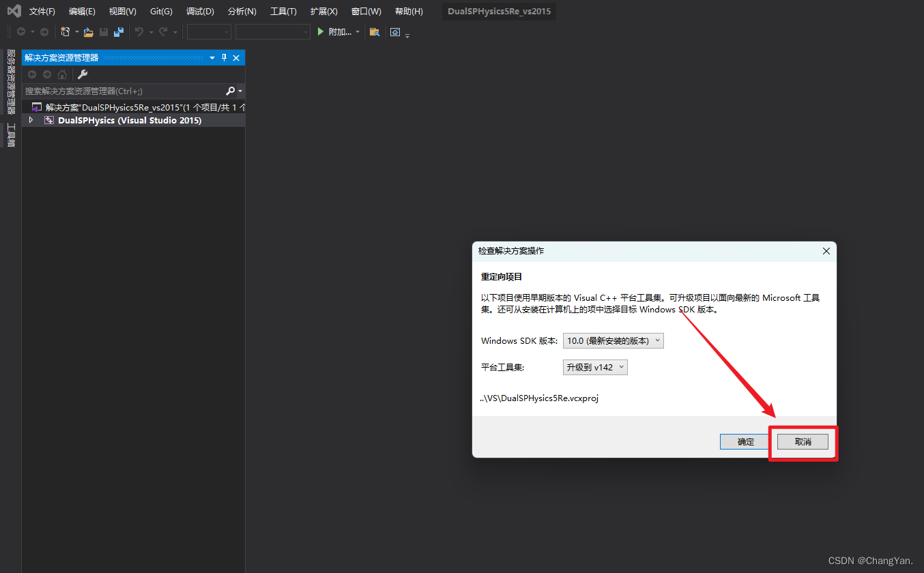The height and width of the screenshot is (573, 924).
Task: Click the ..\VS\DualSPHysics5Re.vcxproj path text
Action: pos(539,398)
